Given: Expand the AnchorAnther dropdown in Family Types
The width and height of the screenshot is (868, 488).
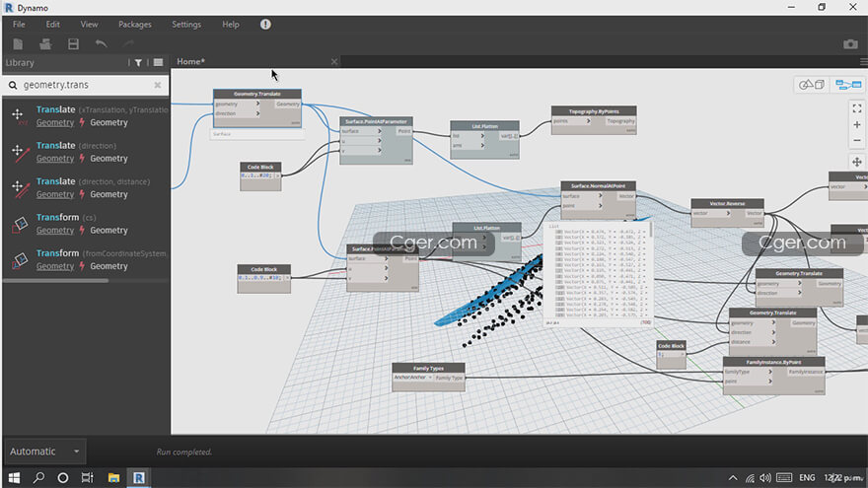Looking at the screenshot, I should tap(413, 378).
